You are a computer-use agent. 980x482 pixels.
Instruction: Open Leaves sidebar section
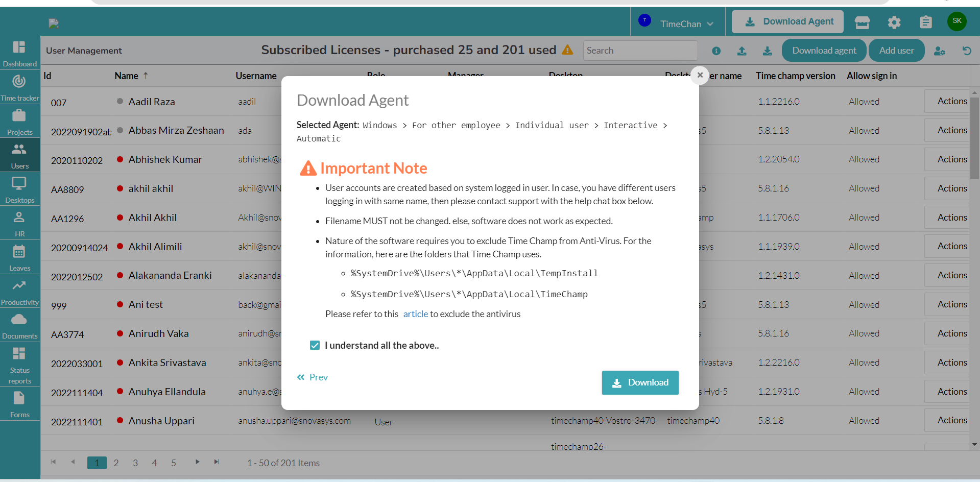[19, 257]
